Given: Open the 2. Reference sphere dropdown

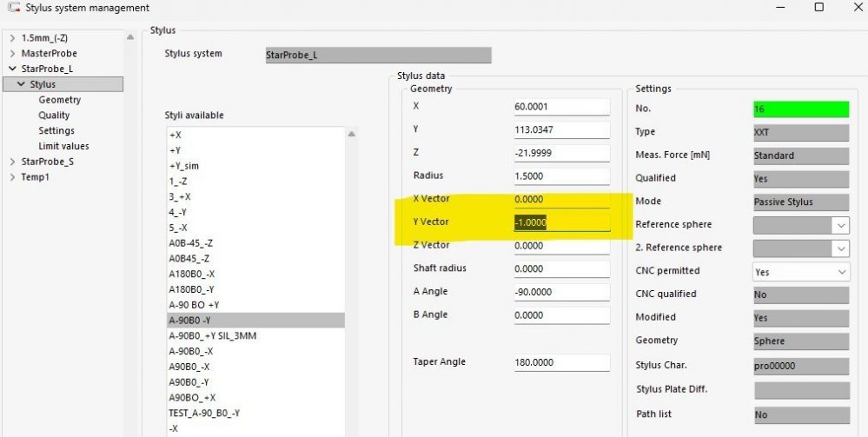Looking at the screenshot, I should 840,248.
